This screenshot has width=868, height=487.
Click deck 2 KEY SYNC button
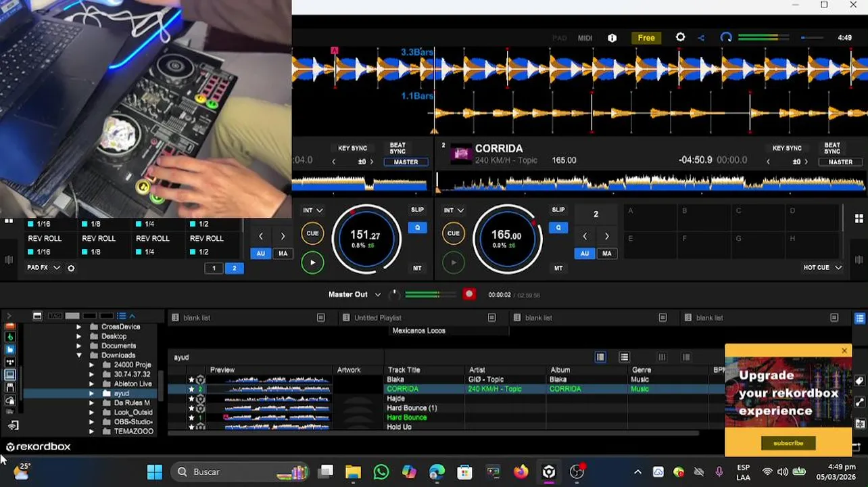(x=787, y=148)
